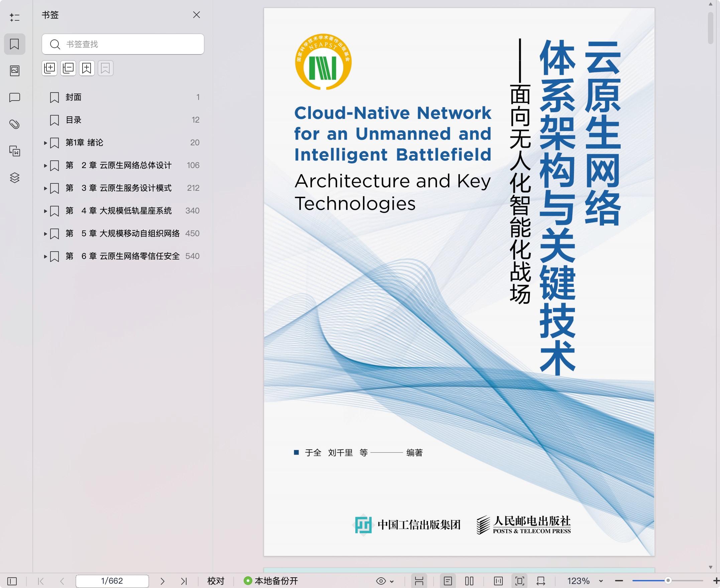The image size is (720, 588).
Task: Click the page number field 1/662
Action: pyautogui.click(x=112, y=581)
